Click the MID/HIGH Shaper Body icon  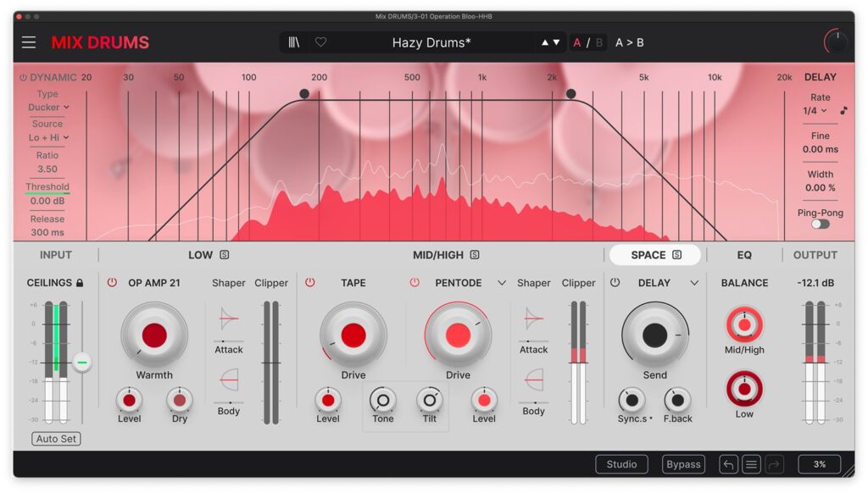click(534, 380)
